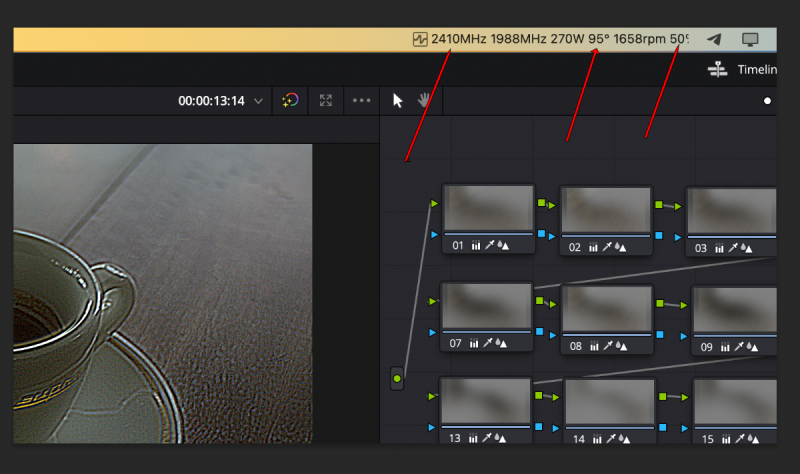Click the eyedropper qualifier icon on node 13
The width and height of the screenshot is (800, 474).
[486, 438]
